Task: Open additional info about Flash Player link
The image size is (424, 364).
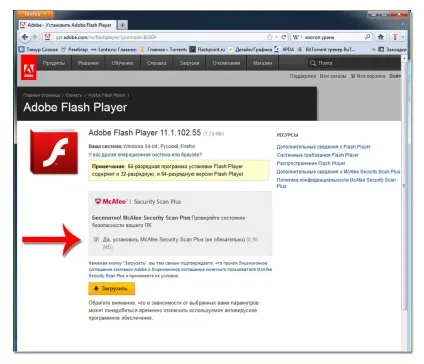Action: click(323, 147)
